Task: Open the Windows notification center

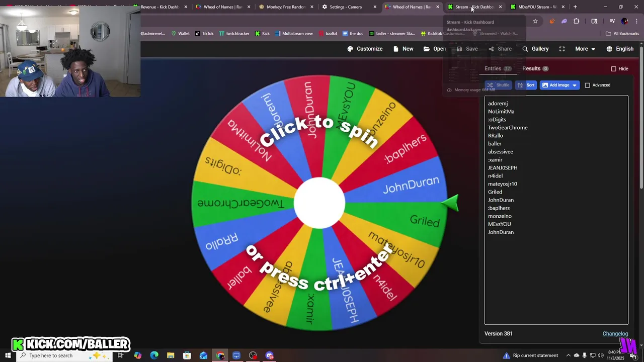Action: (x=634, y=355)
